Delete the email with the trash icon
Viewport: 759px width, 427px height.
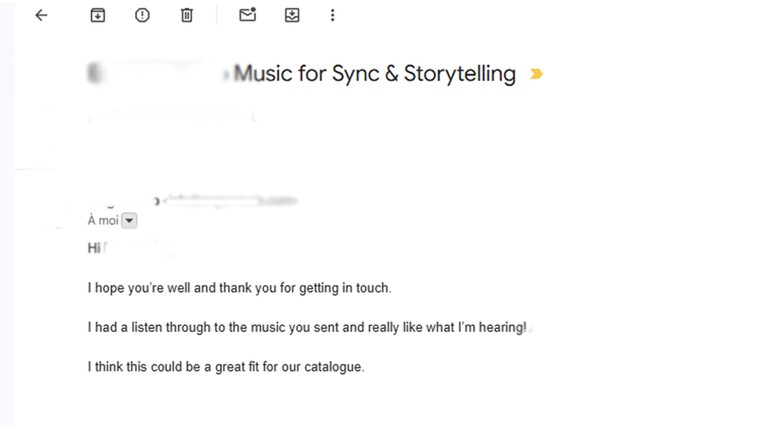pyautogui.click(x=187, y=15)
